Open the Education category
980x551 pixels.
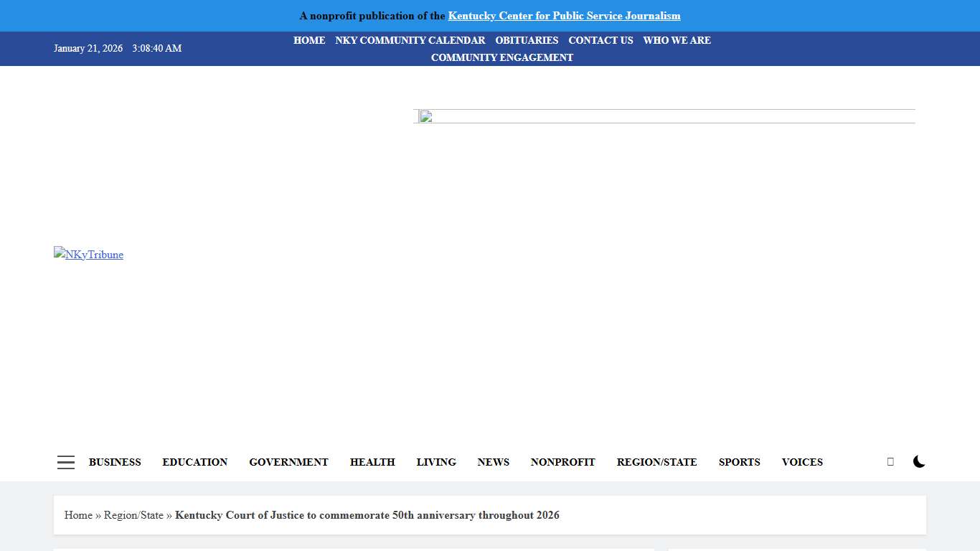coord(194,462)
